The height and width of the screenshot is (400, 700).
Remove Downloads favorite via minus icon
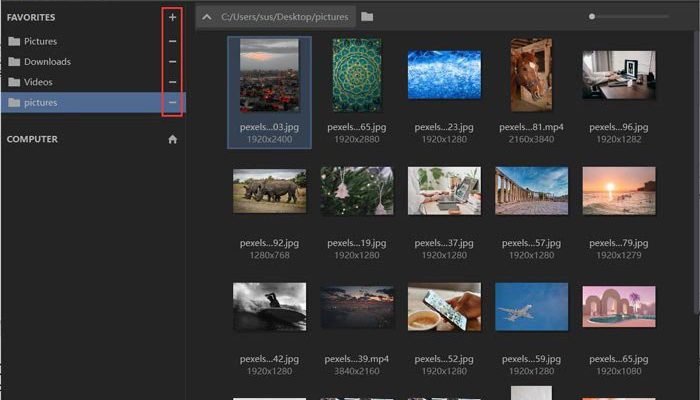tap(172, 62)
